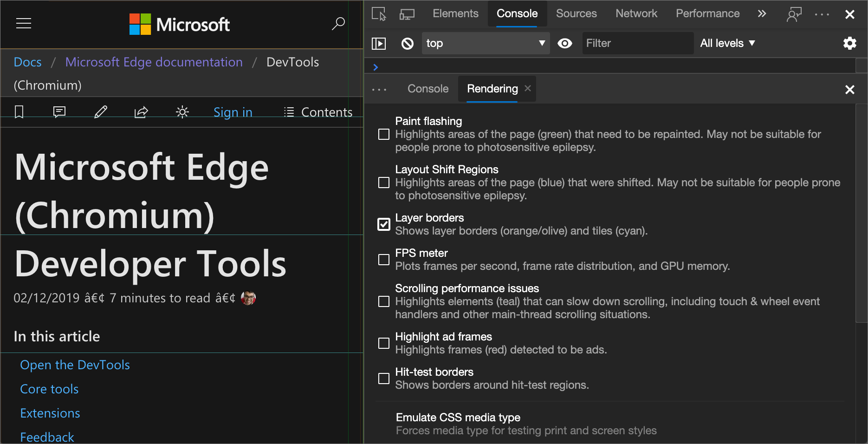The image size is (868, 444).
Task: Open the page search magnifier
Action: tap(338, 23)
